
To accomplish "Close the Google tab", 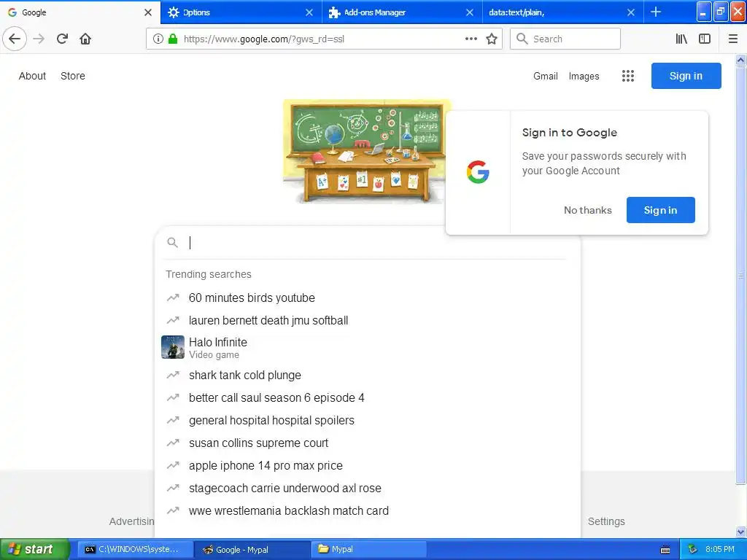I will (148, 12).
